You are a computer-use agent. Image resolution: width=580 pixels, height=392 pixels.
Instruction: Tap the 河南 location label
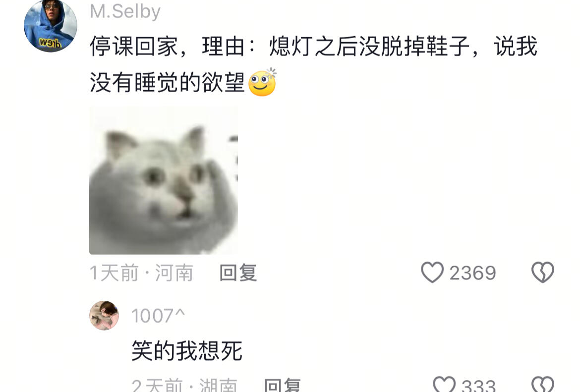(174, 273)
